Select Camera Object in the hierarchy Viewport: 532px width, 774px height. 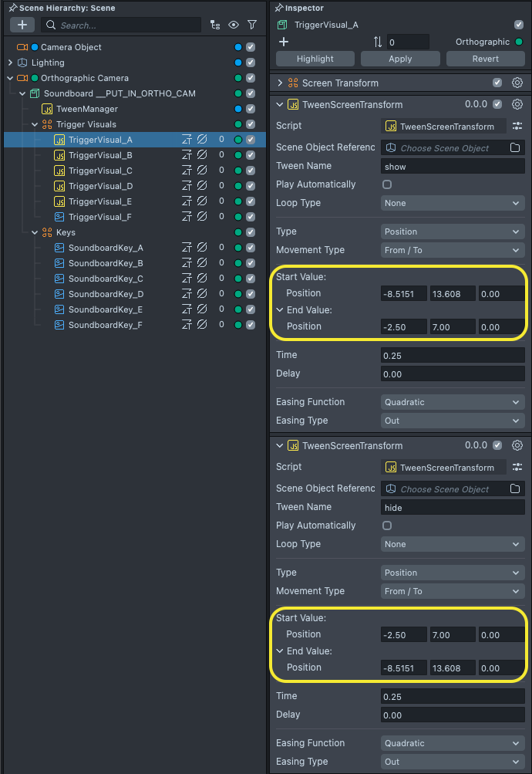tap(71, 47)
